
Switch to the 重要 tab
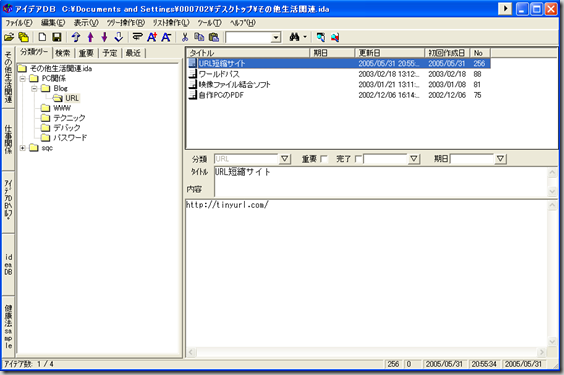(86, 53)
